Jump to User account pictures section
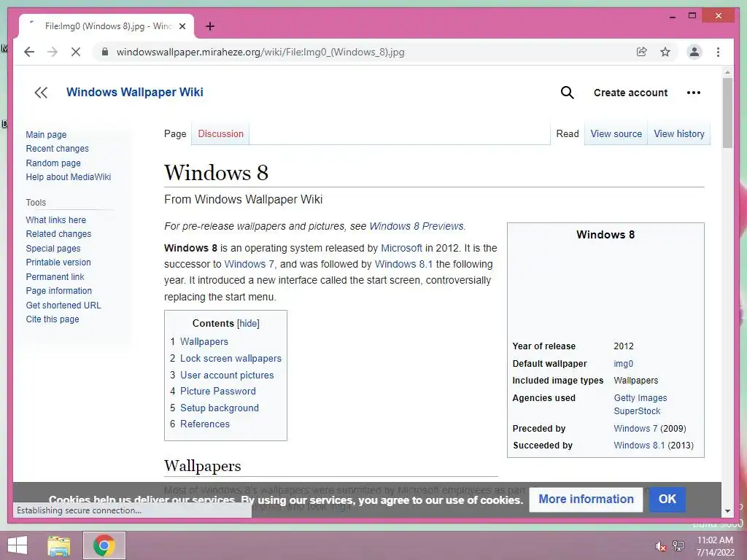Viewport: 747px width, 560px height. 227,376
